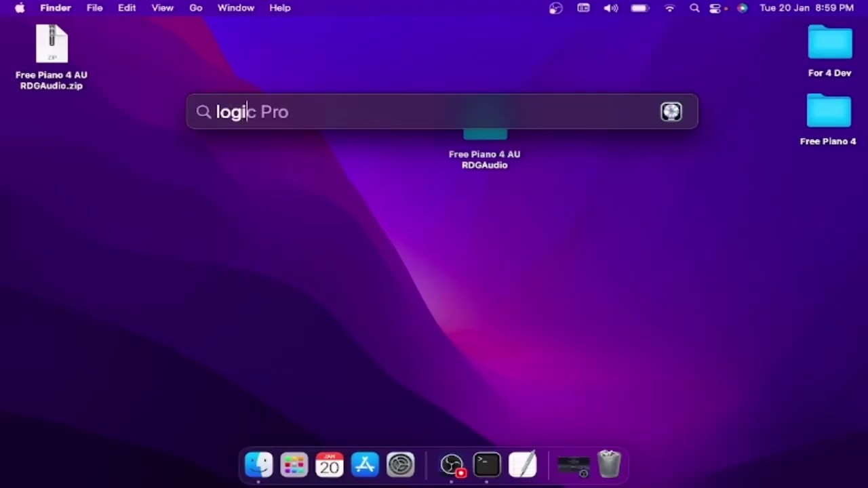This screenshot has width=868, height=488.
Task: Open the Window menu
Action: coord(236,8)
